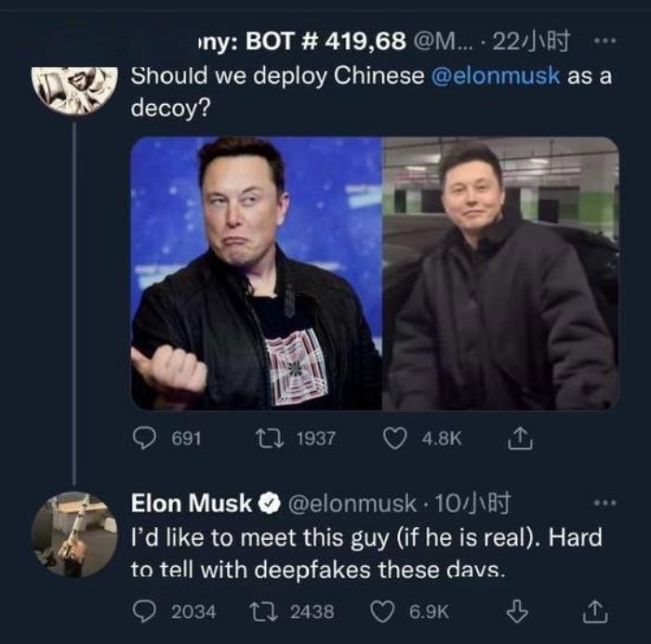Viewport: 651px width, 644px height.
Task: Open the left photo in the tweet
Action: [256, 273]
